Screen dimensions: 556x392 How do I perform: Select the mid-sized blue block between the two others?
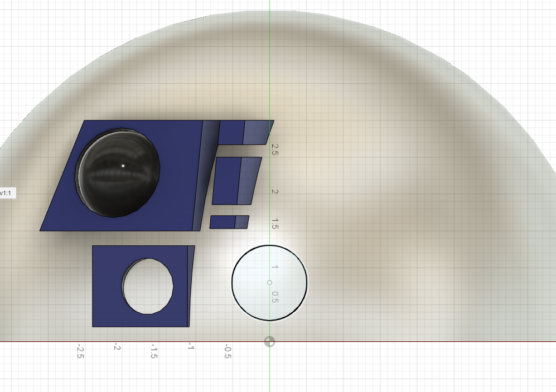[x=237, y=181]
